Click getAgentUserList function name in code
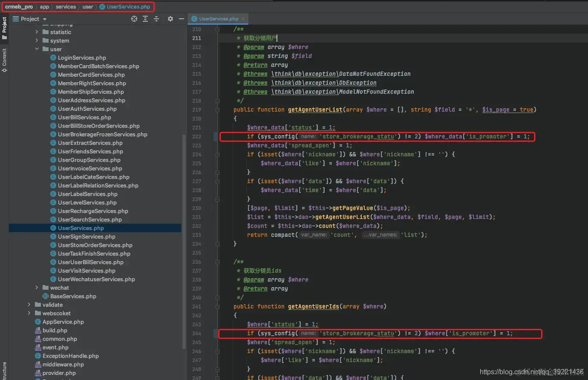This screenshot has height=380, width=588. [315, 110]
